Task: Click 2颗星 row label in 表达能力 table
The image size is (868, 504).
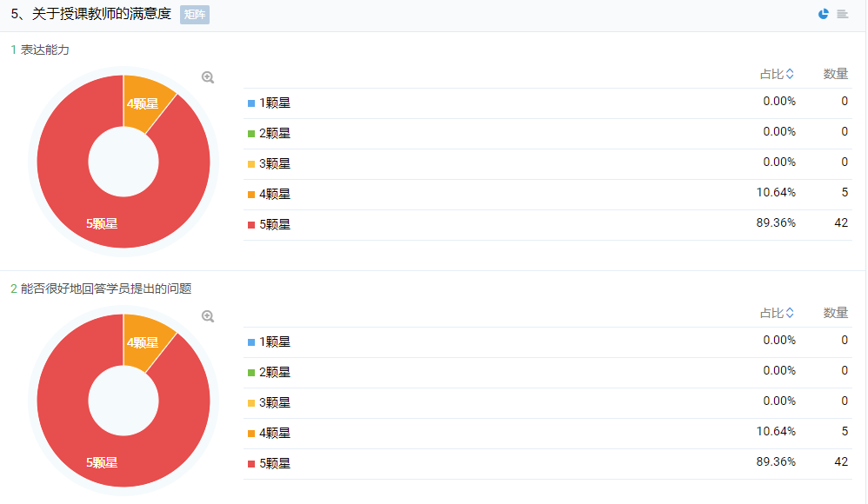Action: [275, 133]
